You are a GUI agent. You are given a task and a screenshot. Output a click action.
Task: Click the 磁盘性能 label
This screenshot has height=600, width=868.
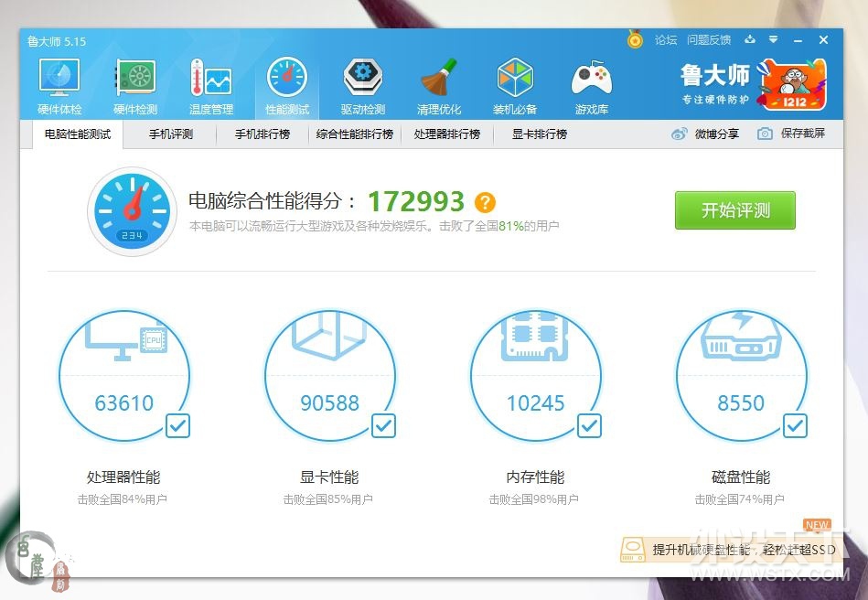point(741,477)
